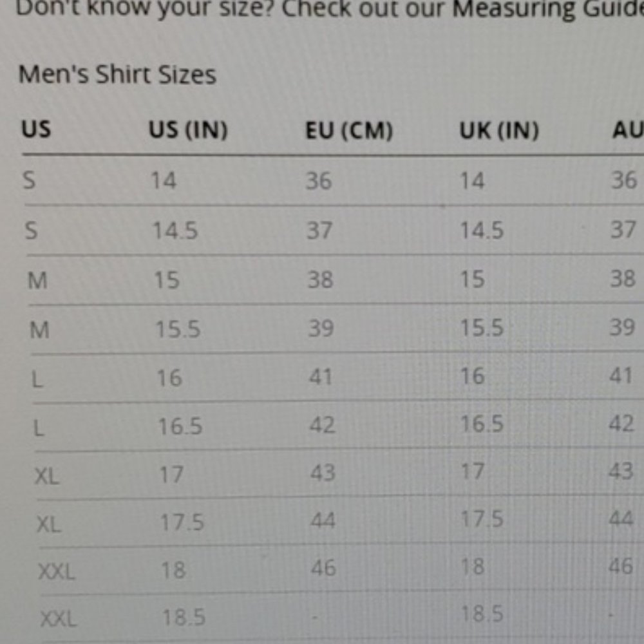Select the US column header
This screenshot has width=644, height=644.
click(36, 129)
